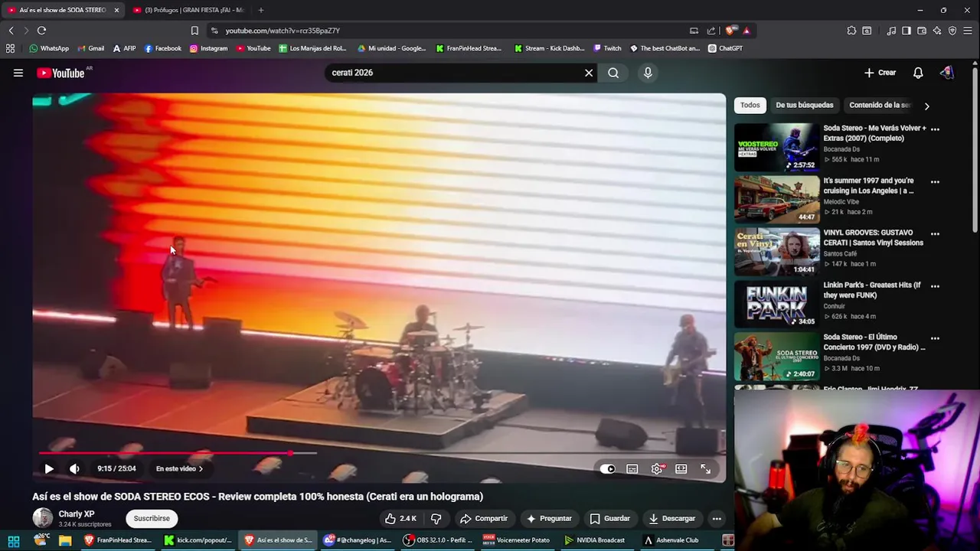This screenshot has height=551, width=980.
Task: Open the account avatar menu
Action: click(947, 73)
